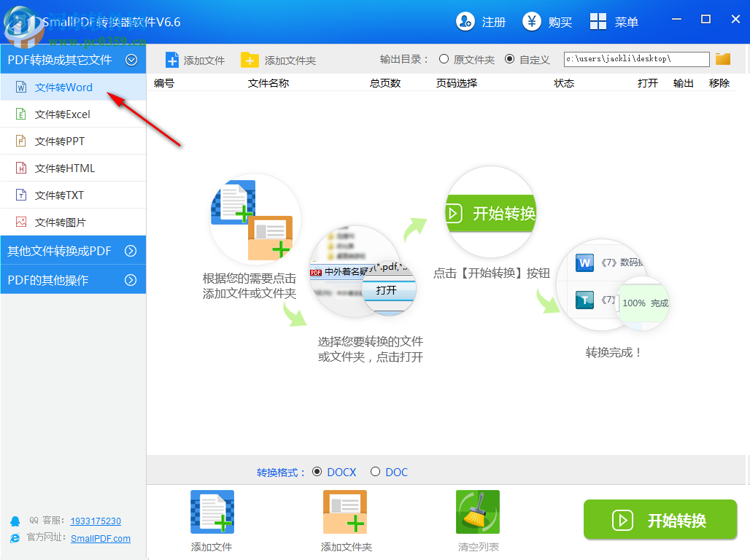Viewport: 750px width, 560px height.
Task: Visit the SmallPDF.com official website link
Action: pos(101,539)
